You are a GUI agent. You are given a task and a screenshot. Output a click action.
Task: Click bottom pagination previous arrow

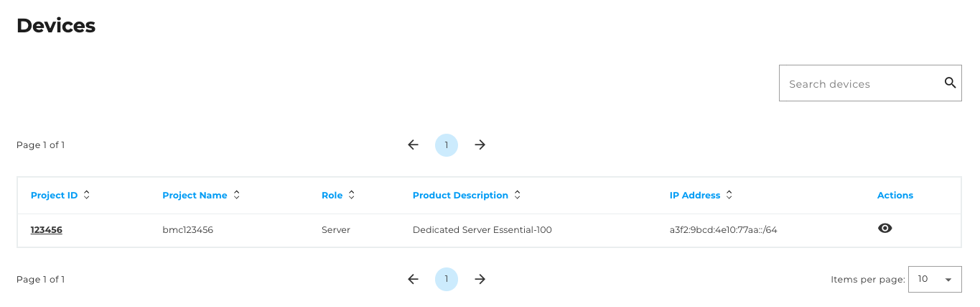click(413, 279)
